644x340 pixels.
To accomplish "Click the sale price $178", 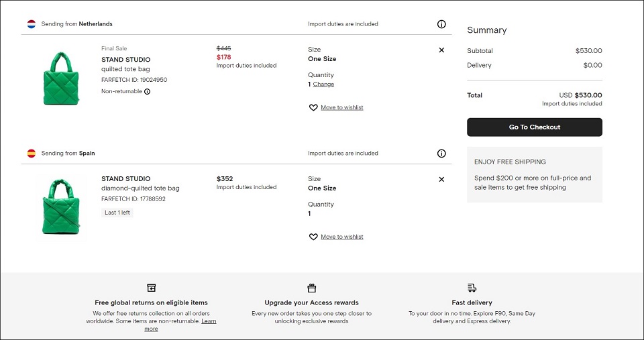I will (224, 57).
